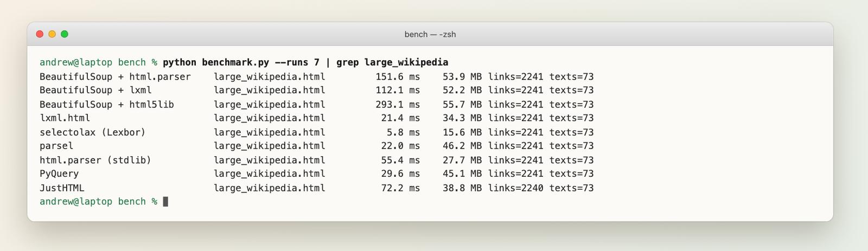Click 'large_wikipedia.html' in the PyQuery row
The image size is (868, 251).
click(x=270, y=173)
